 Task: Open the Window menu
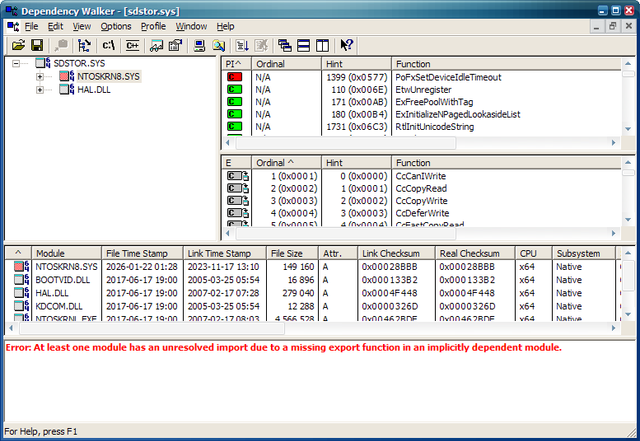[x=191, y=27]
